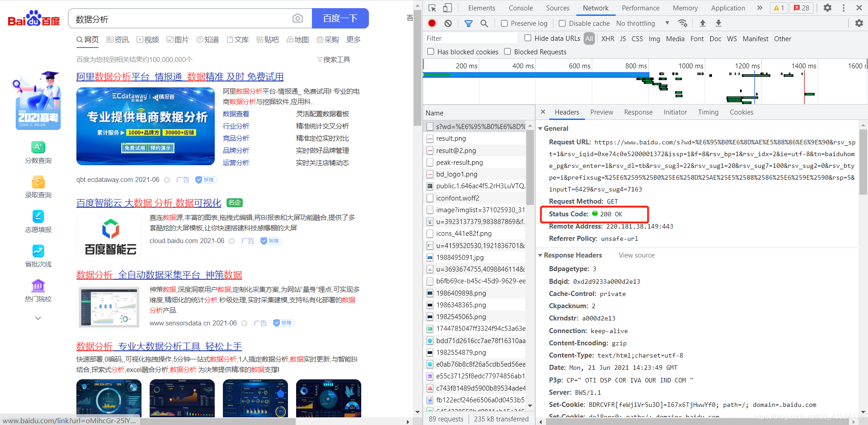Stop recording network log with the red button
The height and width of the screenshot is (425, 868).
432,23
